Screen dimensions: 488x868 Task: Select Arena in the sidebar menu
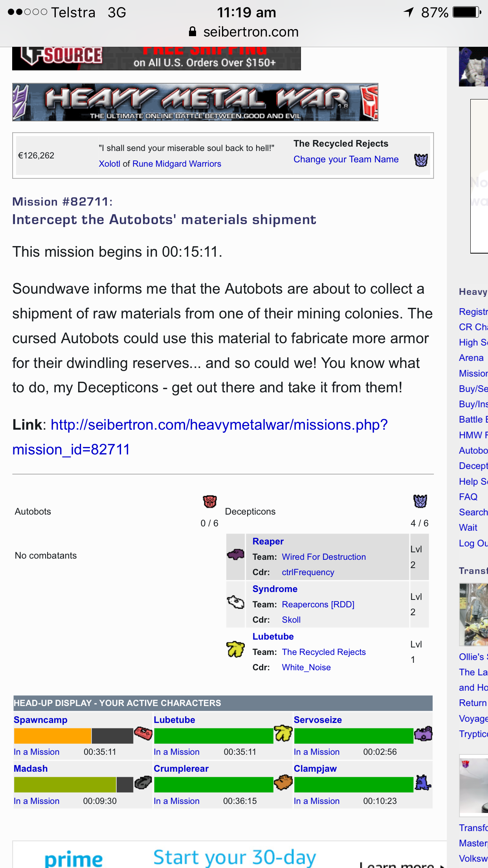point(471,358)
